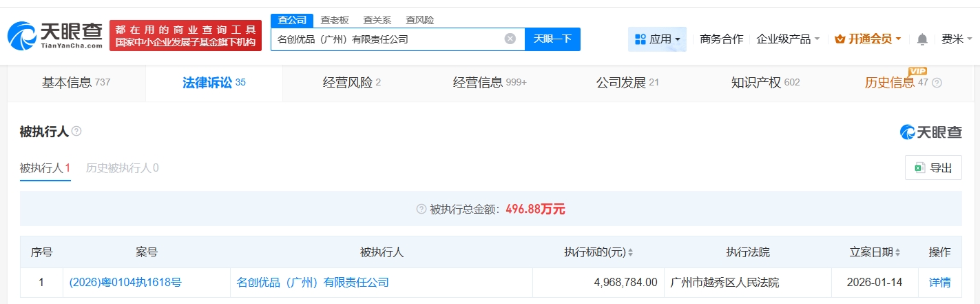Sort by 立案日期 column arrows
Image resolution: width=980 pixels, height=304 pixels.
[x=897, y=253]
